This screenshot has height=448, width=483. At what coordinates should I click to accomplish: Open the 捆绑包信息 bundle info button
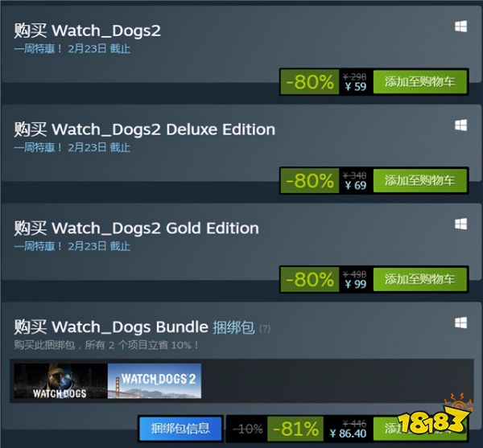180,429
